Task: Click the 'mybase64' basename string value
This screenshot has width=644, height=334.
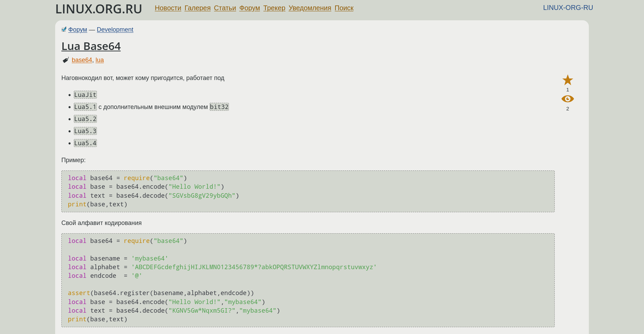Action: (x=150, y=258)
